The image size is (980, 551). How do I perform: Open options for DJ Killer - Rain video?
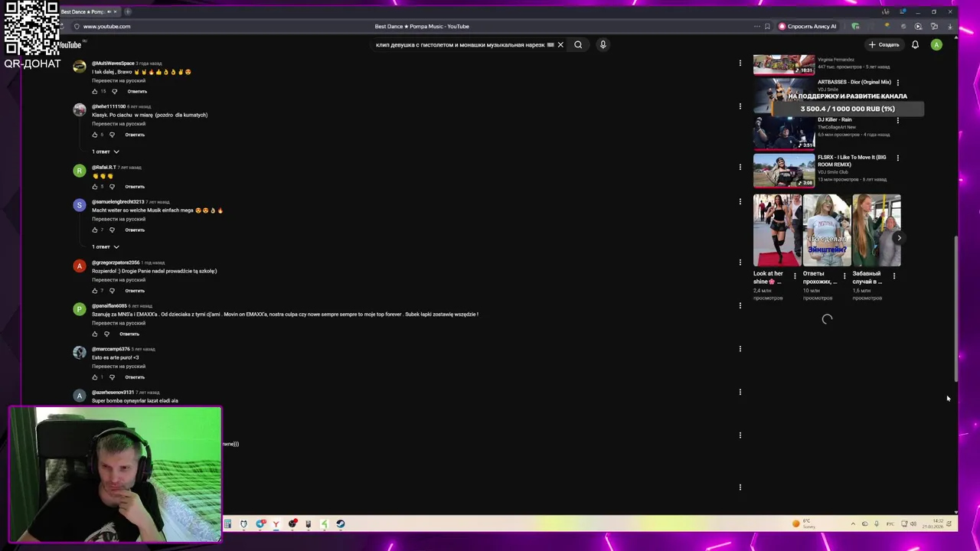click(x=898, y=120)
